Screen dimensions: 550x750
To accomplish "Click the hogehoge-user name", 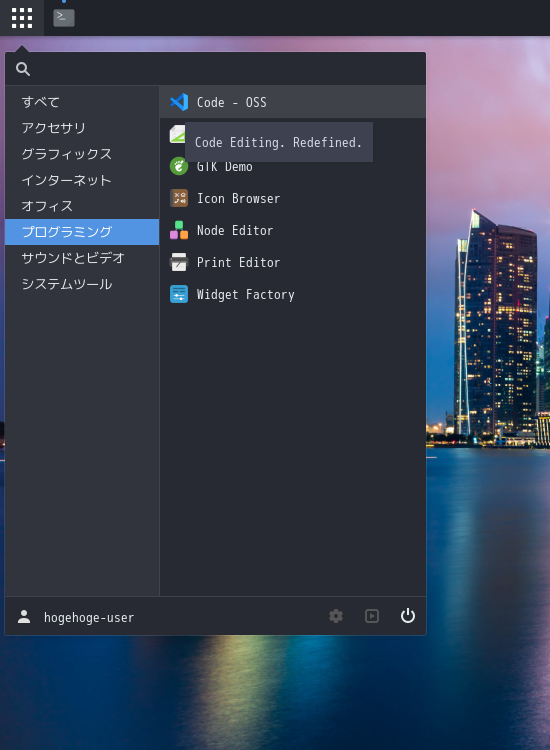I will (89, 618).
